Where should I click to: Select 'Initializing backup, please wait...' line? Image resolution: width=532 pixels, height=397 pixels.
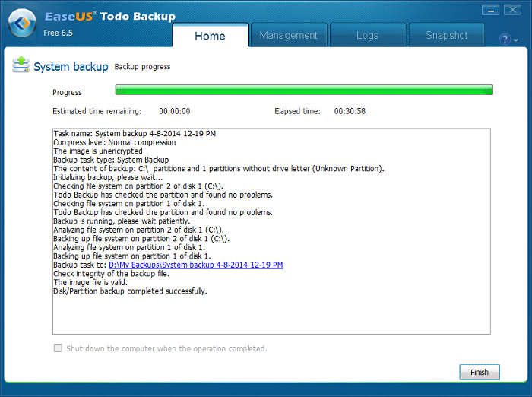click(x=108, y=177)
